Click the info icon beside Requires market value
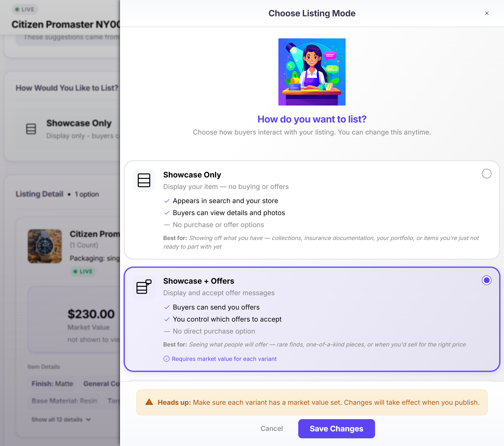This screenshot has height=446, width=504. pos(166,359)
